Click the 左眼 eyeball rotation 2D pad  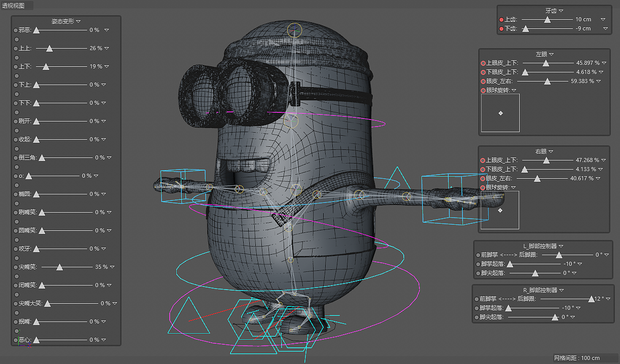500,113
